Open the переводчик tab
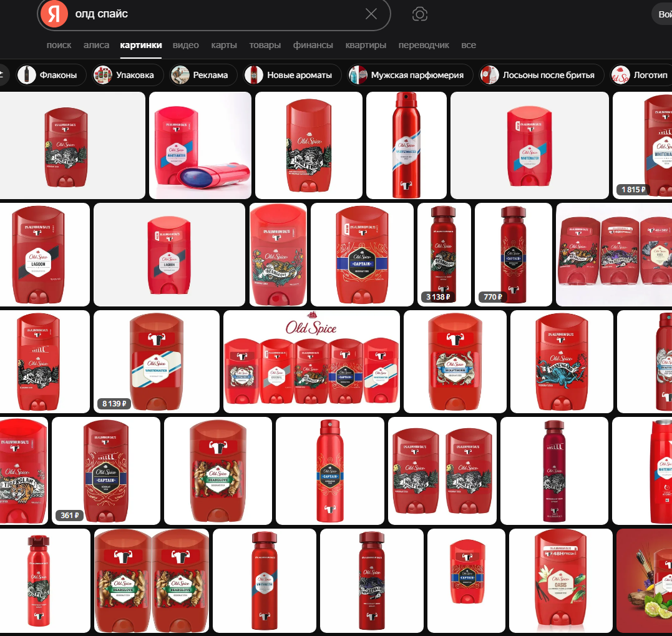672x636 pixels. pyautogui.click(x=424, y=45)
